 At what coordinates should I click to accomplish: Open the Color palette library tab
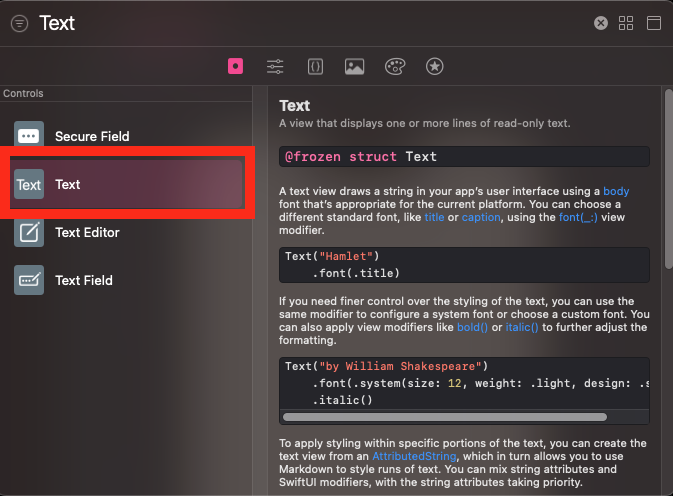click(x=395, y=67)
